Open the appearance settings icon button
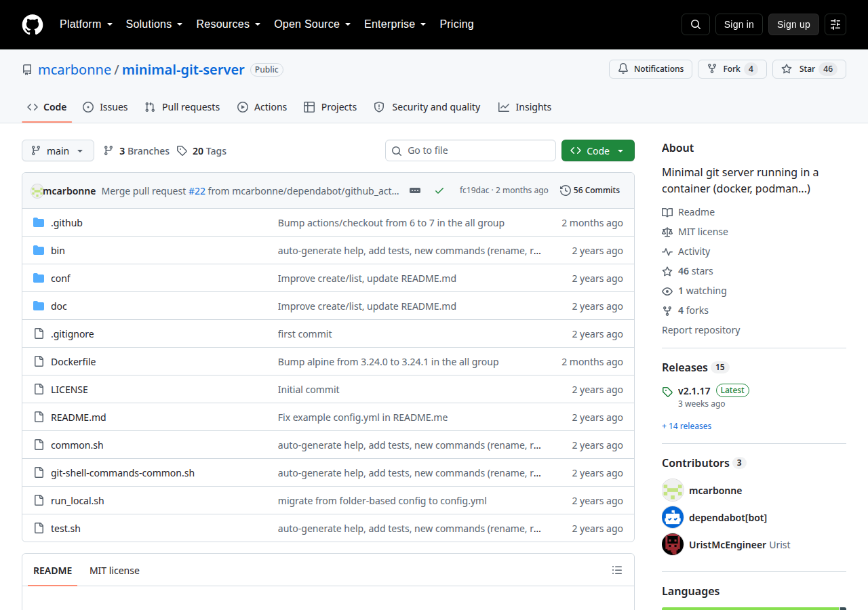 tap(835, 24)
